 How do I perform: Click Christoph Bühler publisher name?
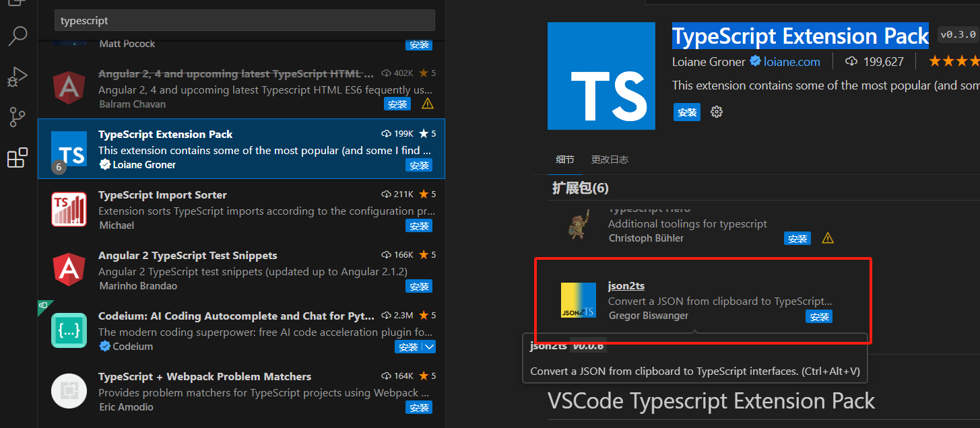pyautogui.click(x=646, y=238)
